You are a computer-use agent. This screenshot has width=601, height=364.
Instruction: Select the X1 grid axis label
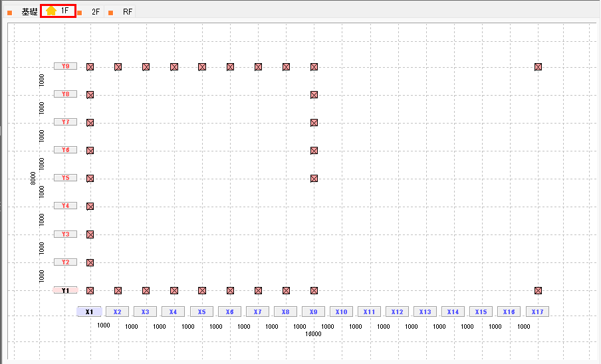[89, 312]
